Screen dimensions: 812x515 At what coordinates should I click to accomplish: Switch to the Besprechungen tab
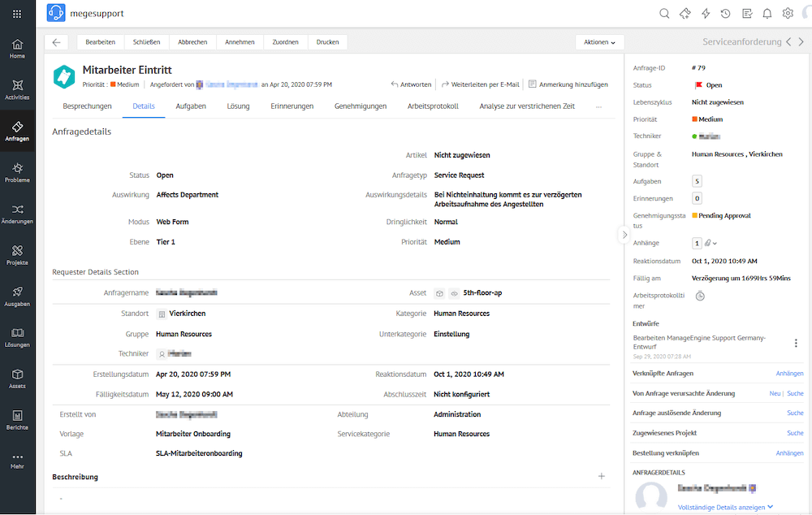pos(87,106)
